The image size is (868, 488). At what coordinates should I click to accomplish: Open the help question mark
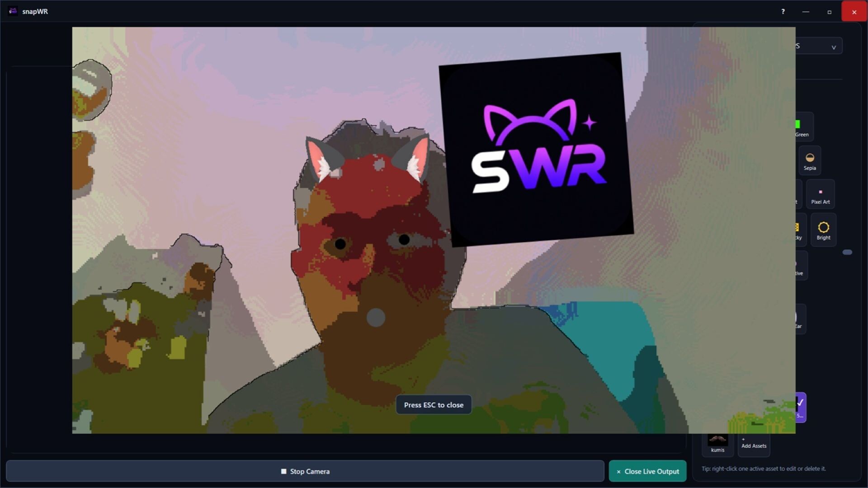[x=783, y=12]
